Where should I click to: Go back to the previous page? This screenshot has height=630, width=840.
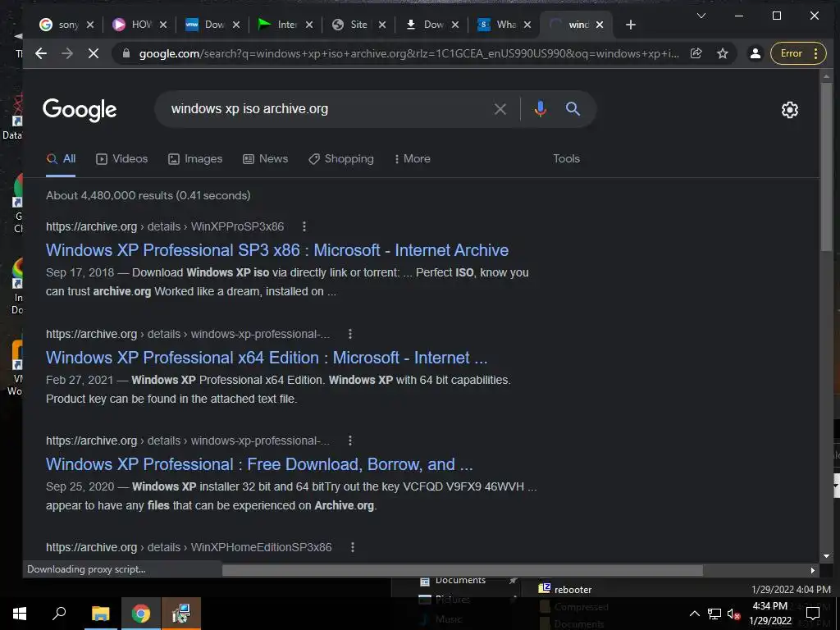[x=41, y=53]
